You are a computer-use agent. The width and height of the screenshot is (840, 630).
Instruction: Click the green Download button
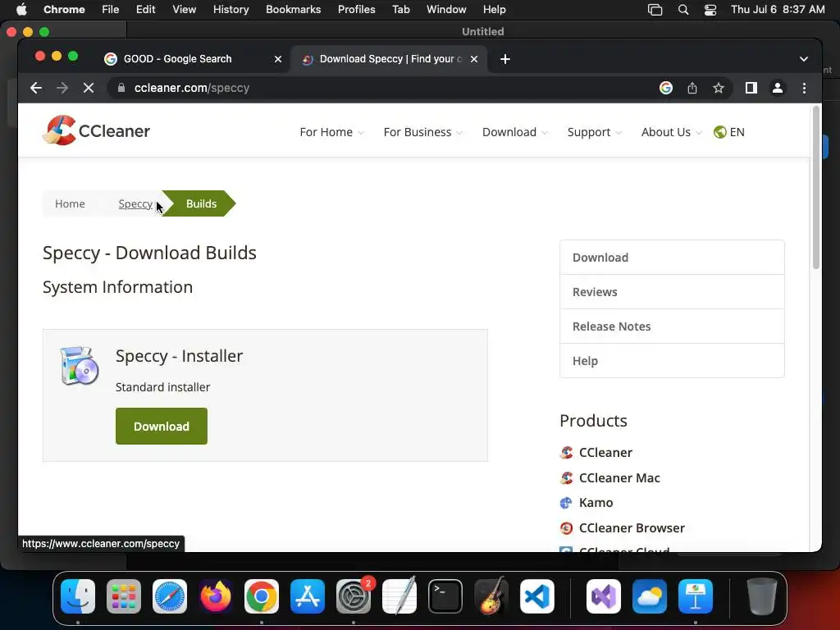pyautogui.click(x=162, y=426)
